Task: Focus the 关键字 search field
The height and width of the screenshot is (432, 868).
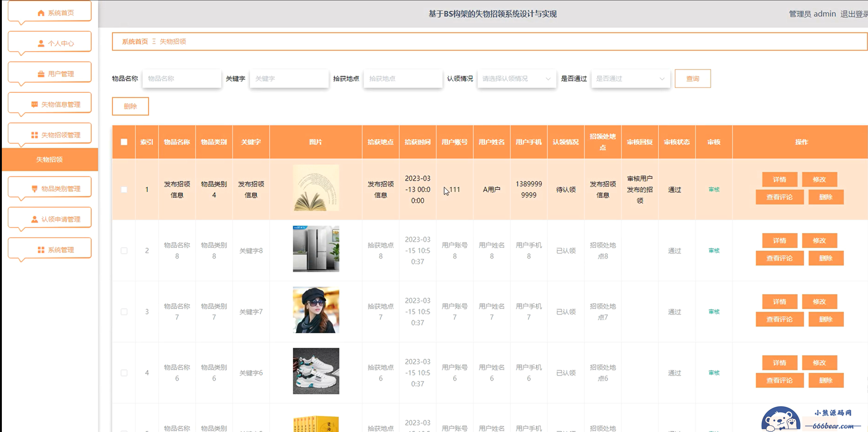Action: pos(289,79)
